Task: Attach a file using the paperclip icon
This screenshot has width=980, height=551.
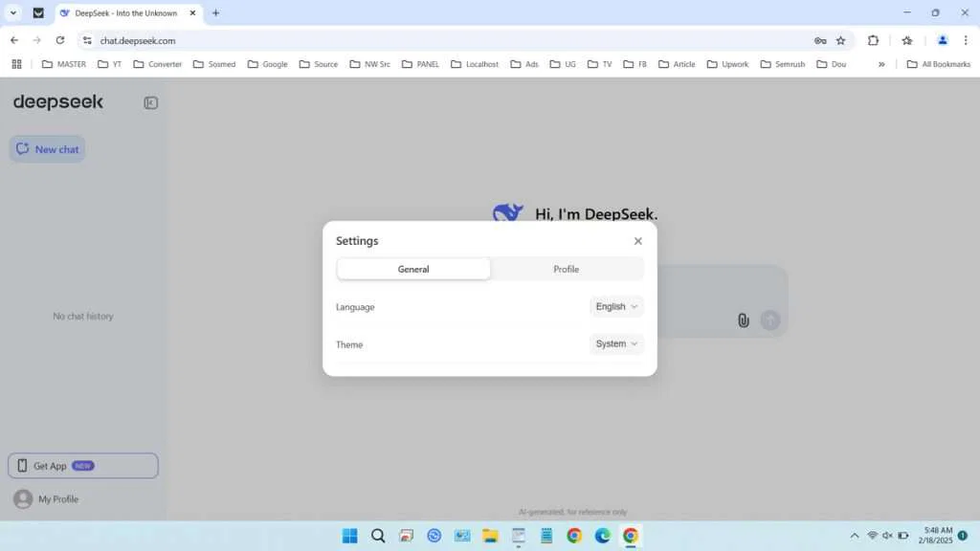Action: (x=744, y=320)
